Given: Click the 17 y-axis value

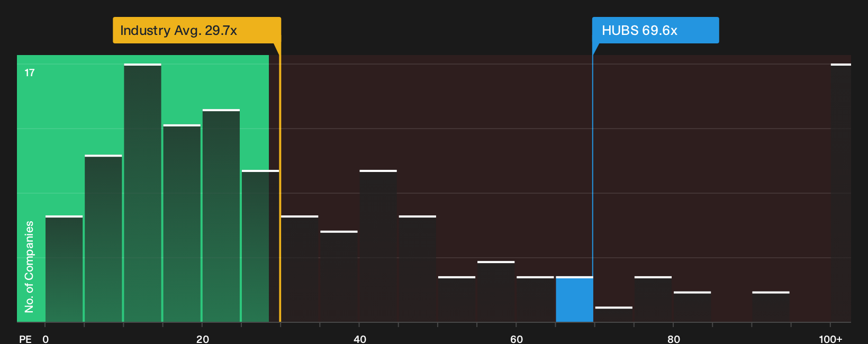Looking at the screenshot, I should [30, 73].
